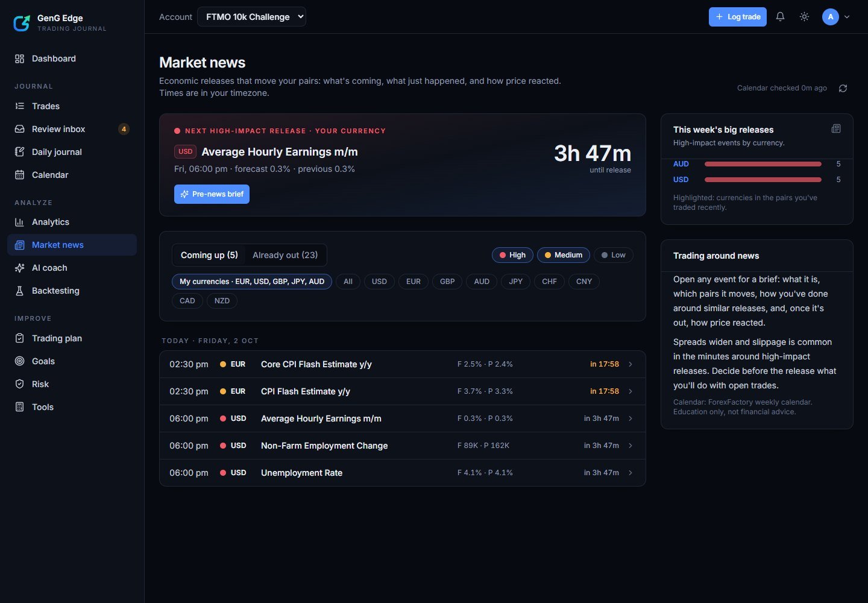Viewport: 868px width, 603px height.
Task: Expand the user menu chevron
Action: [847, 17]
